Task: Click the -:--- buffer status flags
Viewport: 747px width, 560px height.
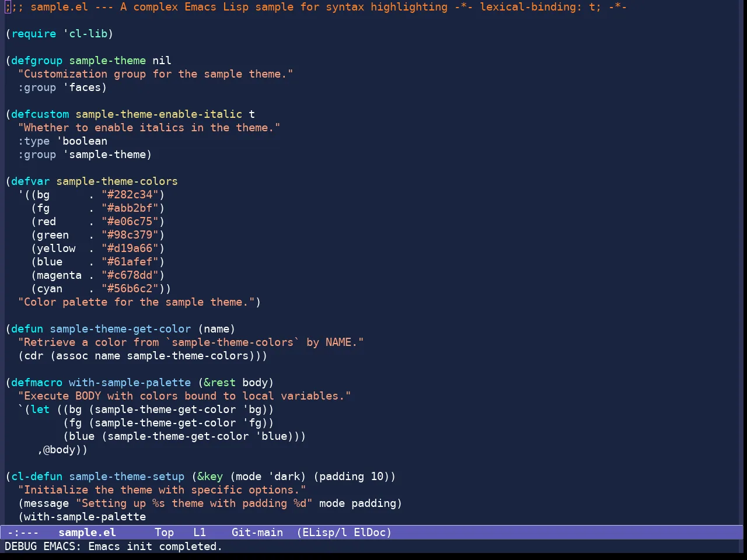Action: 23,533
